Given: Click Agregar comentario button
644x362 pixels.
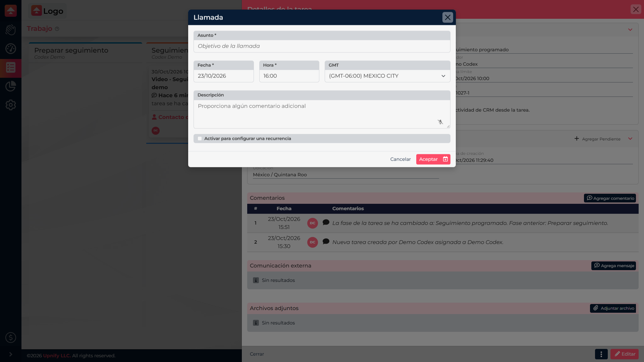Looking at the screenshot, I should pos(610,198).
